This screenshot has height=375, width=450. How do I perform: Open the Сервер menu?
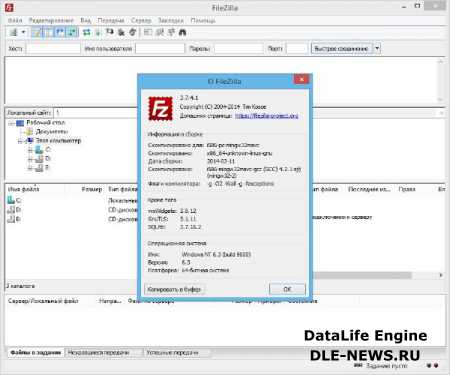[141, 20]
